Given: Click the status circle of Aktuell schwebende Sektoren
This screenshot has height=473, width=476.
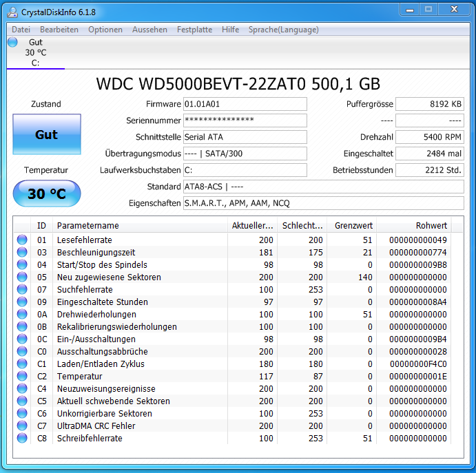Looking at the screenshot, I should pos(22,401).
